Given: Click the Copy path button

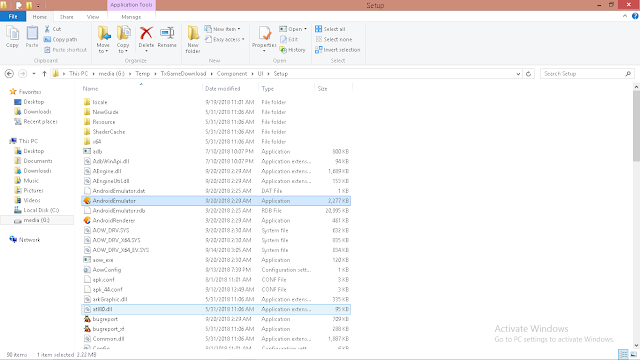Looking at the screenshot, I should pos(60,40).
